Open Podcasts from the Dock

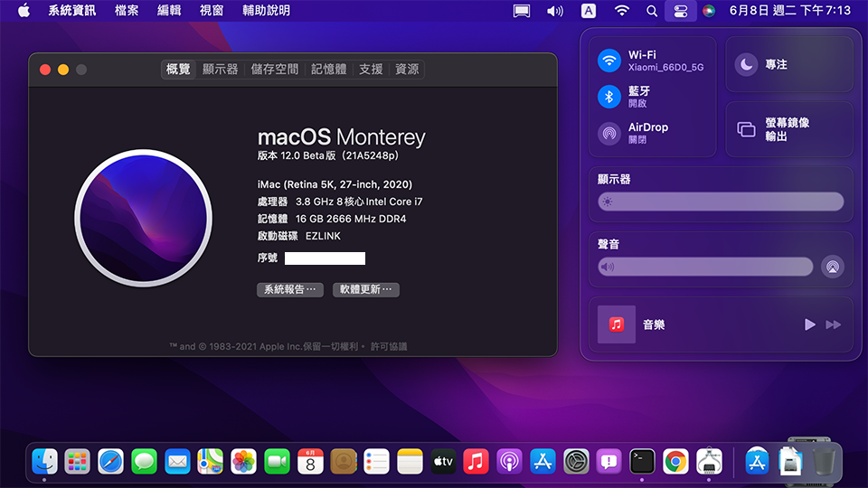coord(509,461)
